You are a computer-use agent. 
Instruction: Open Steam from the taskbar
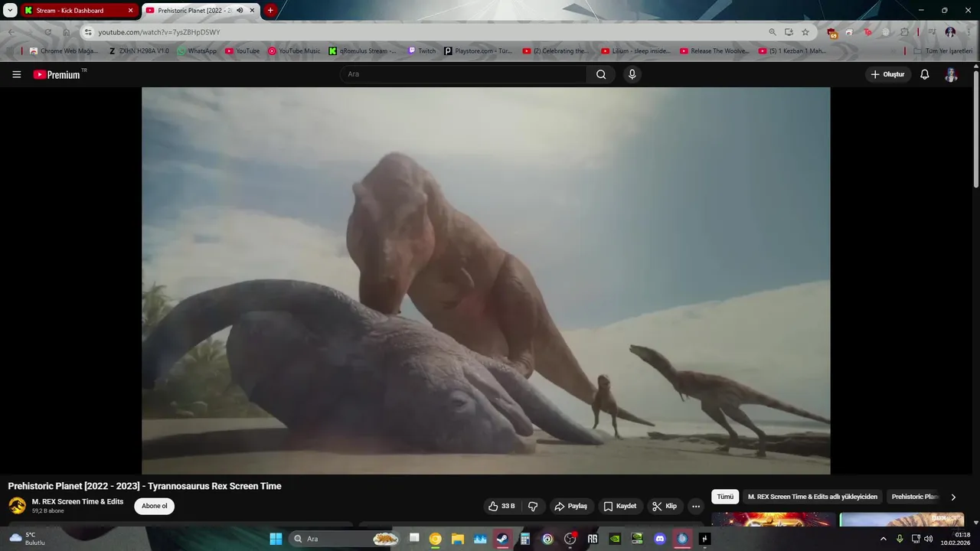pos(502,539)
